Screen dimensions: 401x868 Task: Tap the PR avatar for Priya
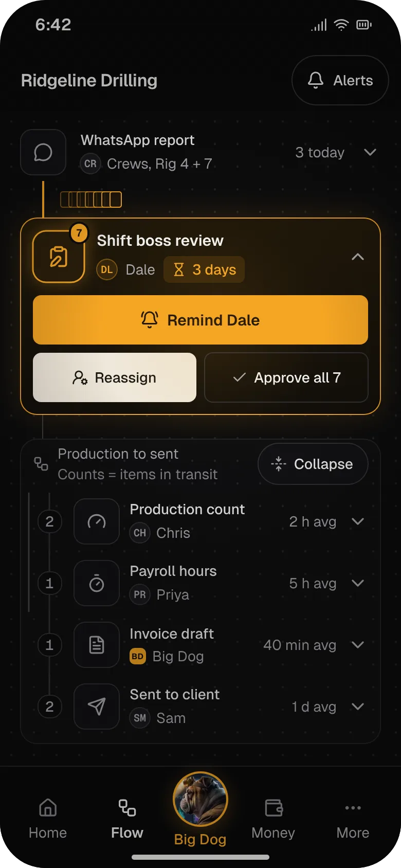pyautogui.click(x=140, y=595)
